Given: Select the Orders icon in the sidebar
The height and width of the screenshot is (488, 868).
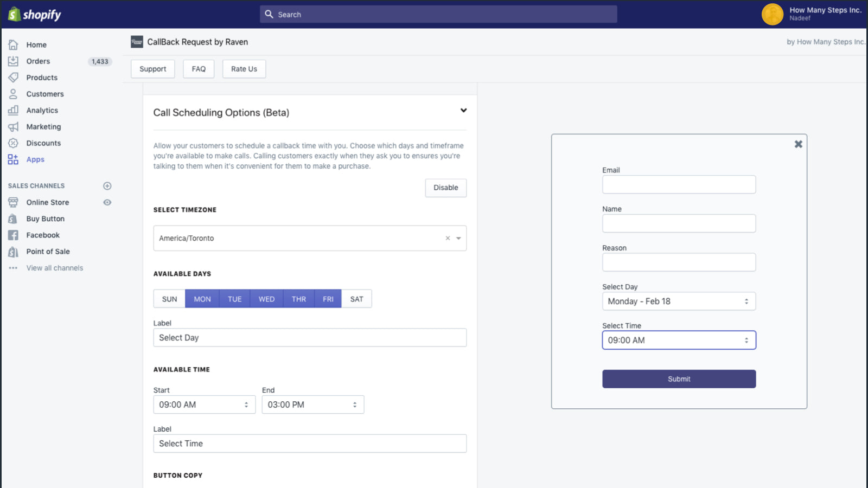Looking at the screenshot, I should (x=13, y=61).
